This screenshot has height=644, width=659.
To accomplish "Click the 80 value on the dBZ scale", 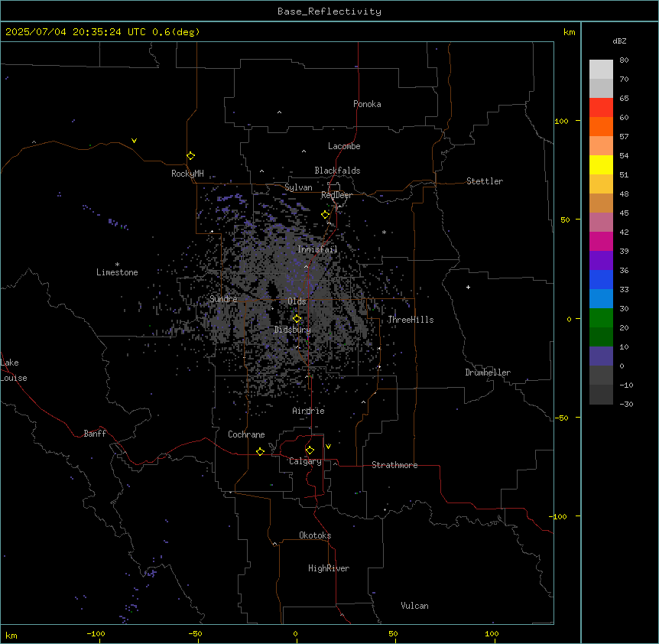I will click(x=624, y=60).
